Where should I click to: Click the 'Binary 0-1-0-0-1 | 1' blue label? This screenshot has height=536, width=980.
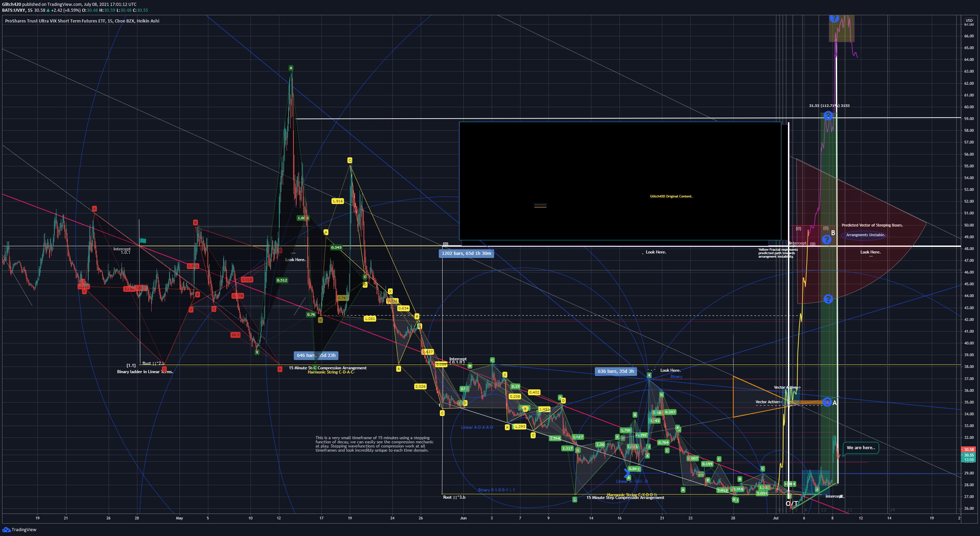tap(497, 490)
